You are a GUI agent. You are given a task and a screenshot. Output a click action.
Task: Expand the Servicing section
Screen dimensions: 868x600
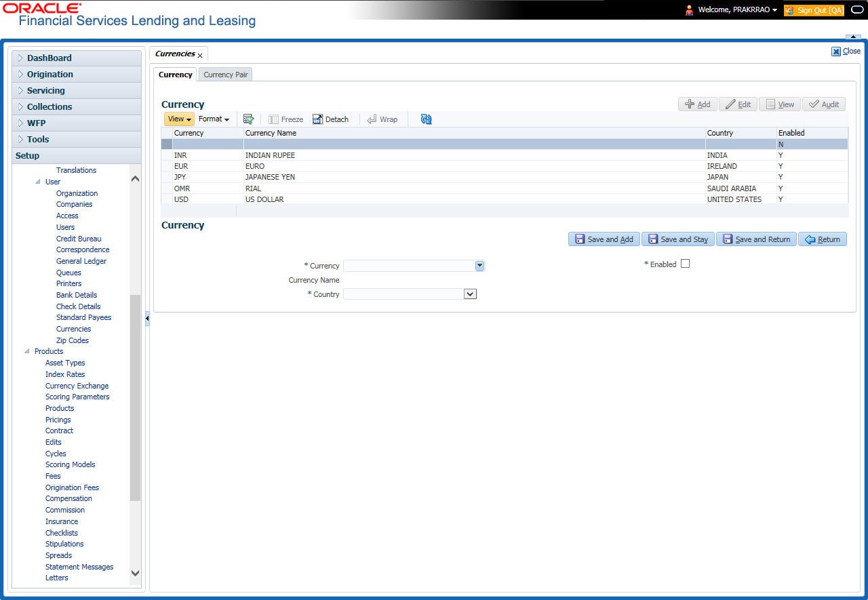(77, 91)
